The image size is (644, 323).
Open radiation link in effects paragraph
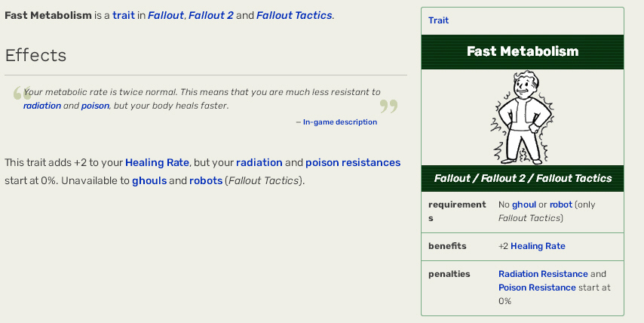coord(259,163)
